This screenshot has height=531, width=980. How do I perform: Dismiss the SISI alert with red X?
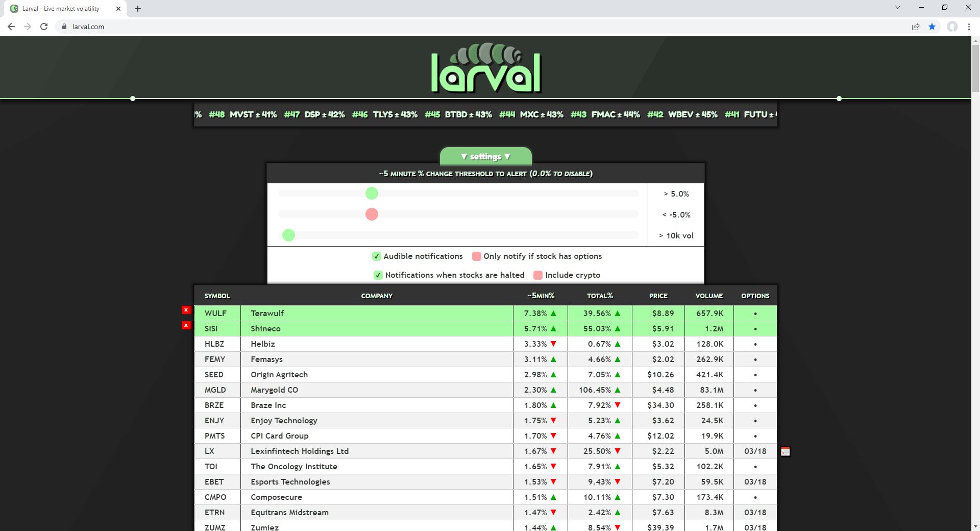pyautogui.click(x=186, y=325)
